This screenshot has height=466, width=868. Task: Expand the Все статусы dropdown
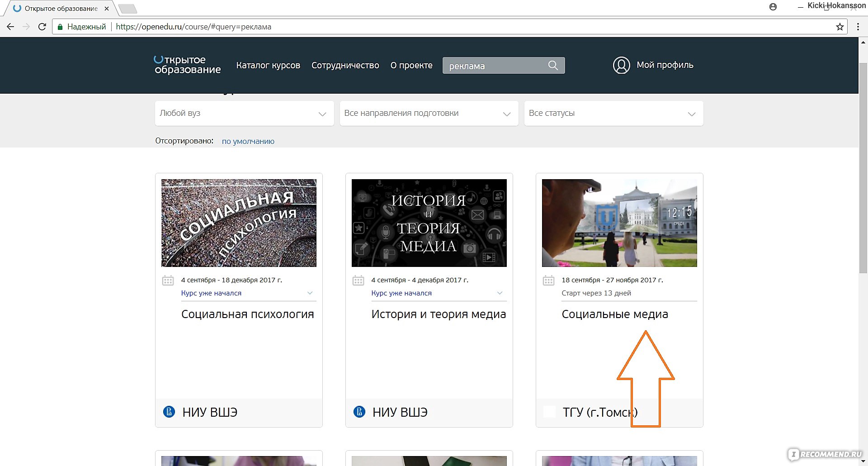[x=613, y=113]
